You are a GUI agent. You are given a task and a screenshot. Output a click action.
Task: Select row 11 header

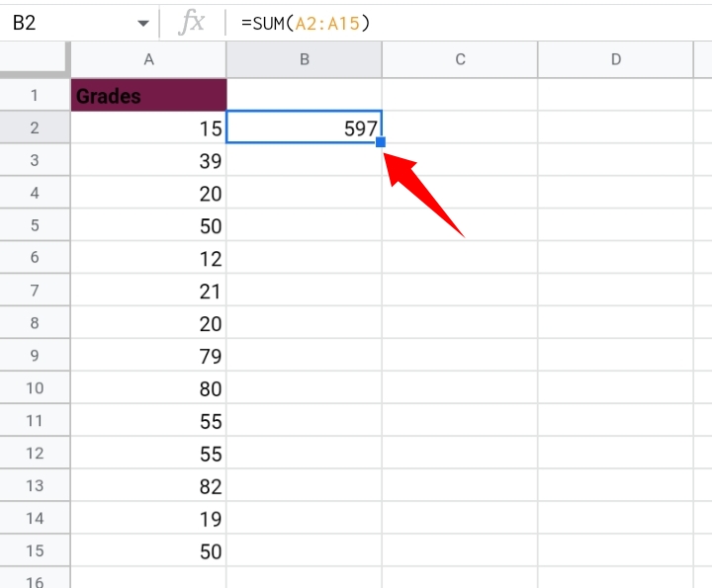35,421
